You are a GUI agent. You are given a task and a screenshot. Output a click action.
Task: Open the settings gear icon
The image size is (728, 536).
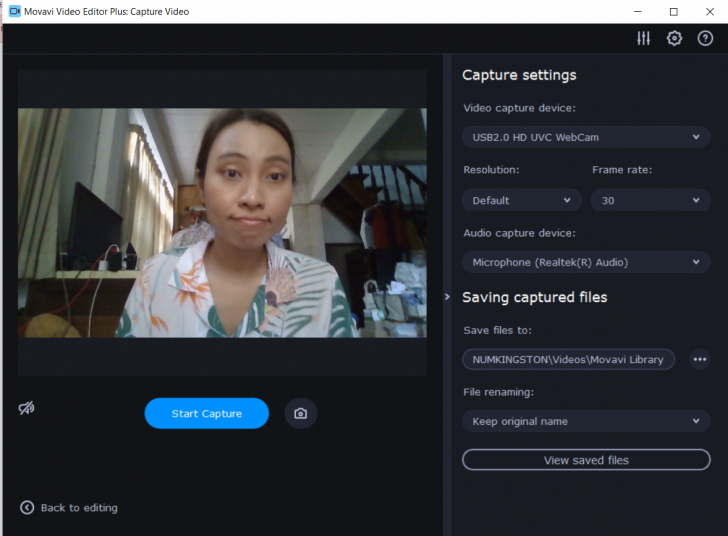[x=674, y=38]
